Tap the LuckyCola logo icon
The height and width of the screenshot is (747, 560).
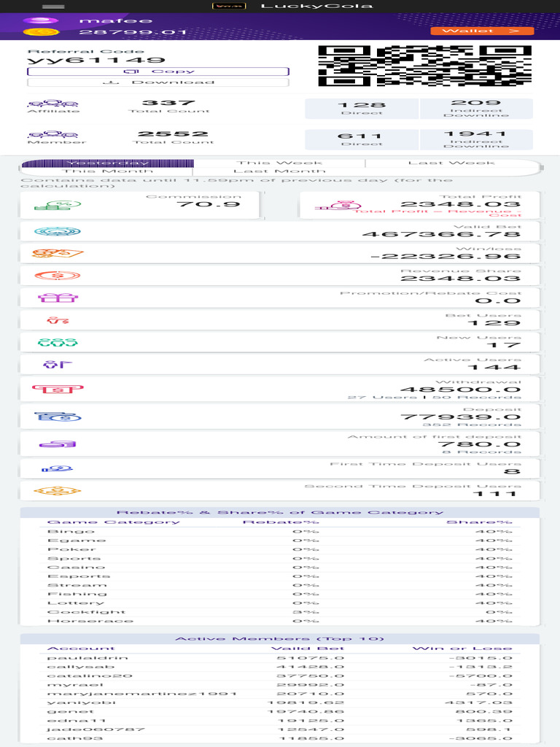[x=228, y=6]
